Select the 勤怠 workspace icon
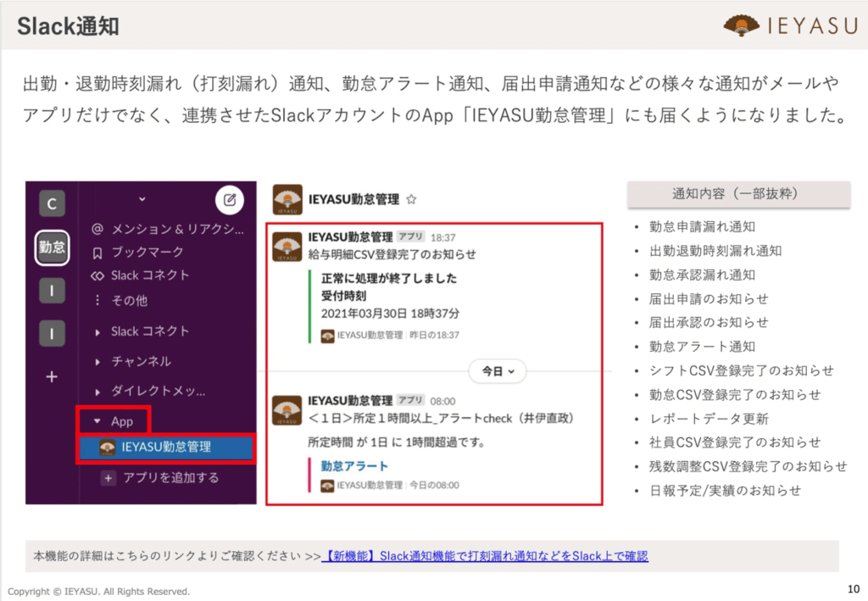The image size is (868, 601). click(x=52, y=248)
